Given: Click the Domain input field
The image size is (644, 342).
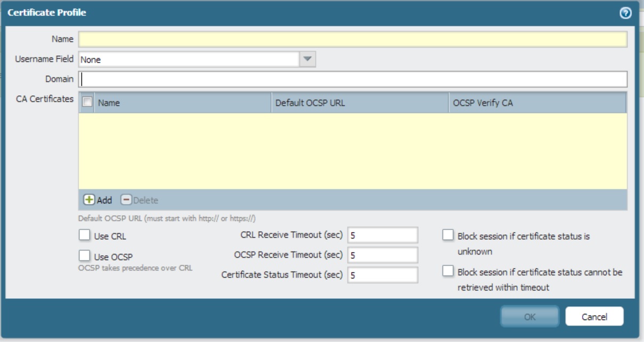Looking at the screenshot, I should [353, 79].
